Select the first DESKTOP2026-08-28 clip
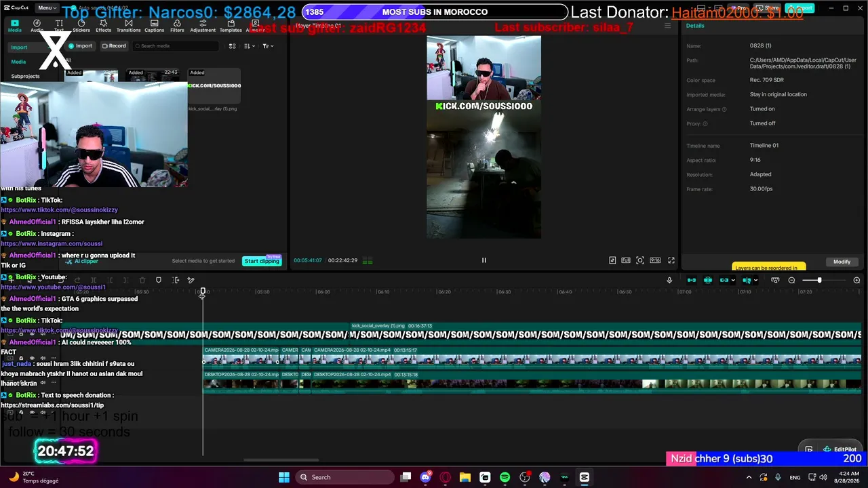 click(x=241, y=382)
